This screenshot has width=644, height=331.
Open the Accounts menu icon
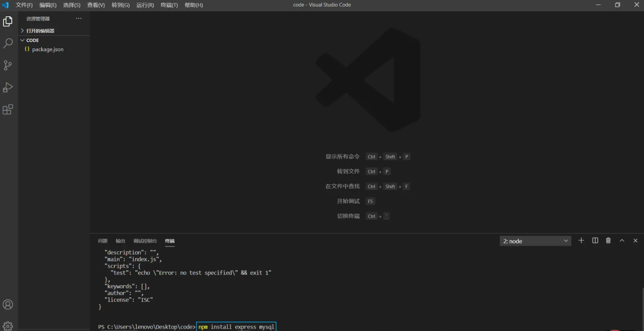point(8,305)
